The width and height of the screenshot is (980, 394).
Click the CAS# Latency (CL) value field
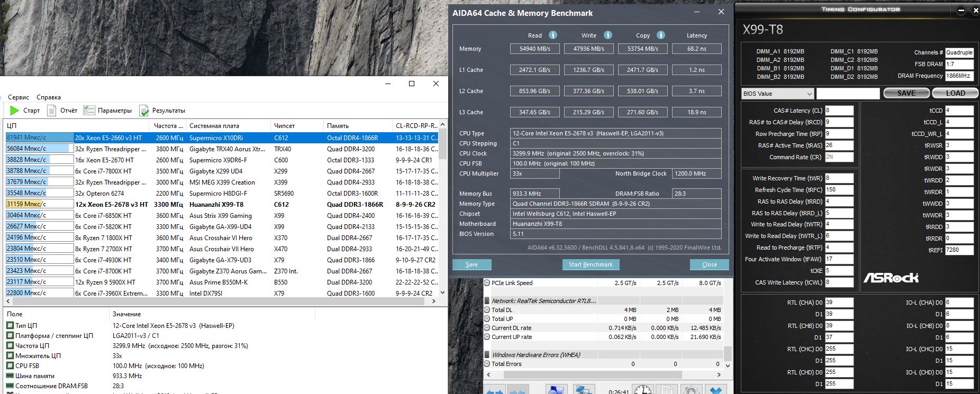click(x=839, y=111)
